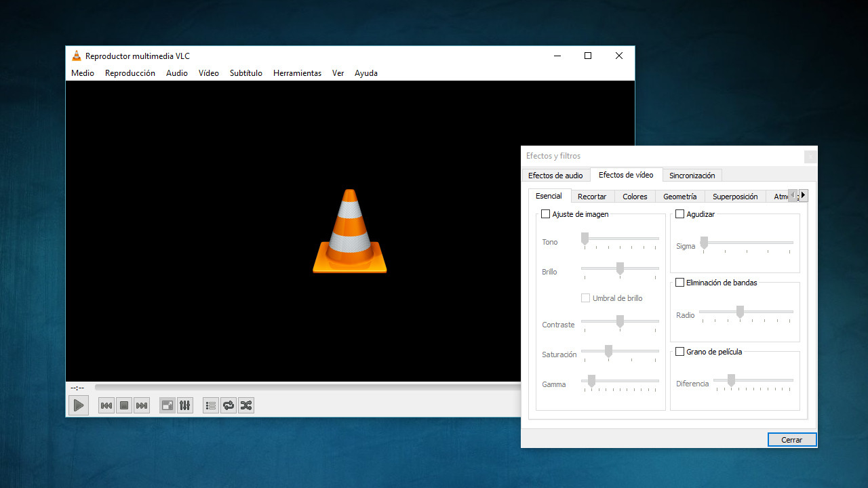The height and width of the screenshot is (488, 868).
Task: Click the Play button
Action: click(x=78, y=405)
